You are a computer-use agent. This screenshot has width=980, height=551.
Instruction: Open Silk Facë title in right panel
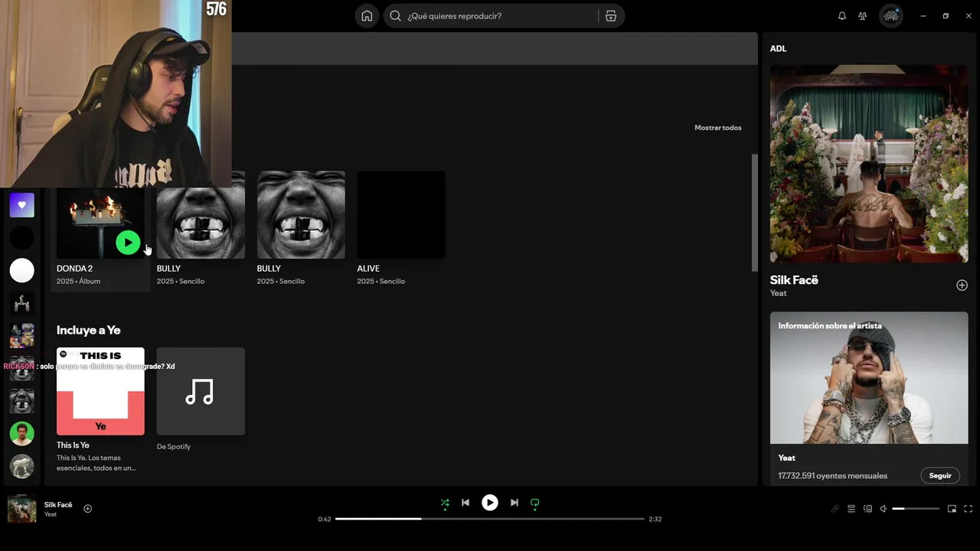pyautogui.click(x=794, y=280)
